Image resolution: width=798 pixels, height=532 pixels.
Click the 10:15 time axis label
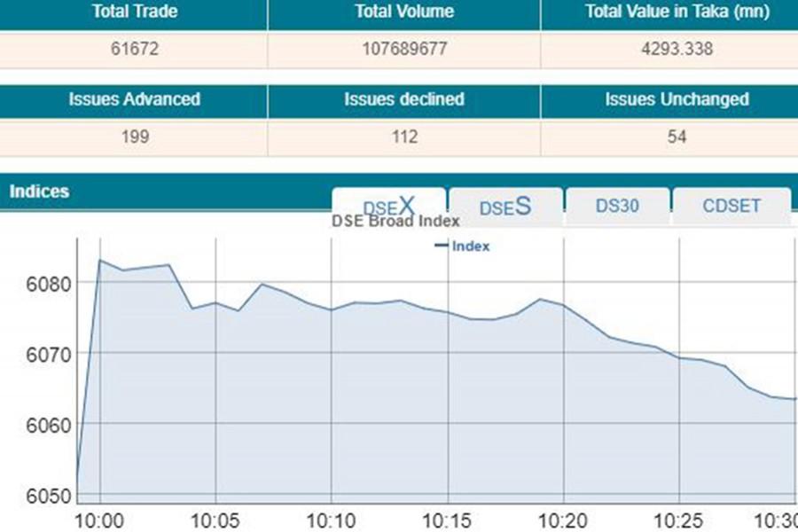coord(446,518)
